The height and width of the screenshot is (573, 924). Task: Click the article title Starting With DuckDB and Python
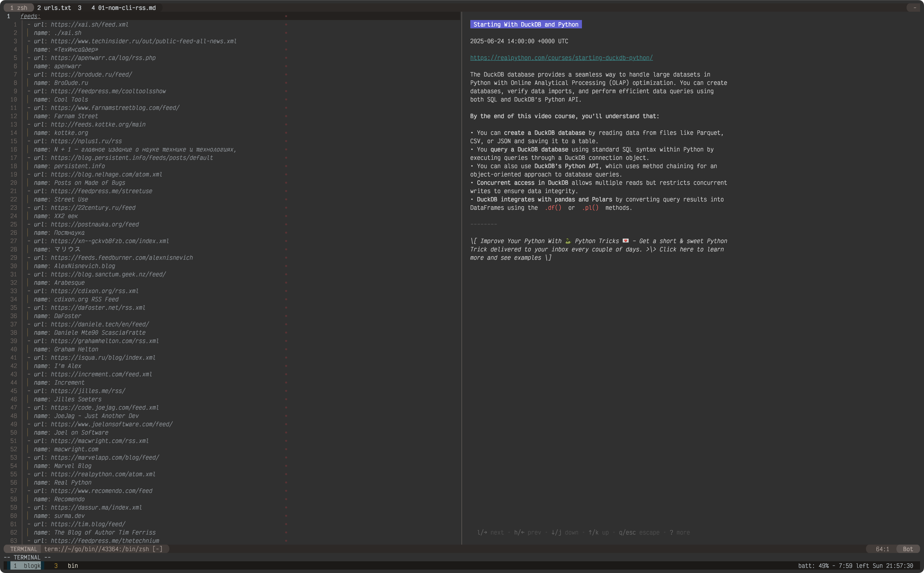(525, 24)
